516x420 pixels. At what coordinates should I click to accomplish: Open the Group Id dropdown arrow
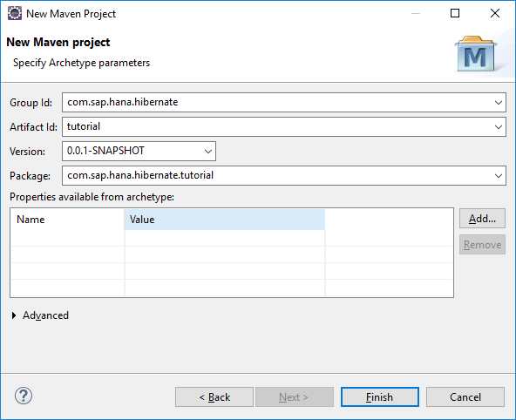(x=499, y=103)
